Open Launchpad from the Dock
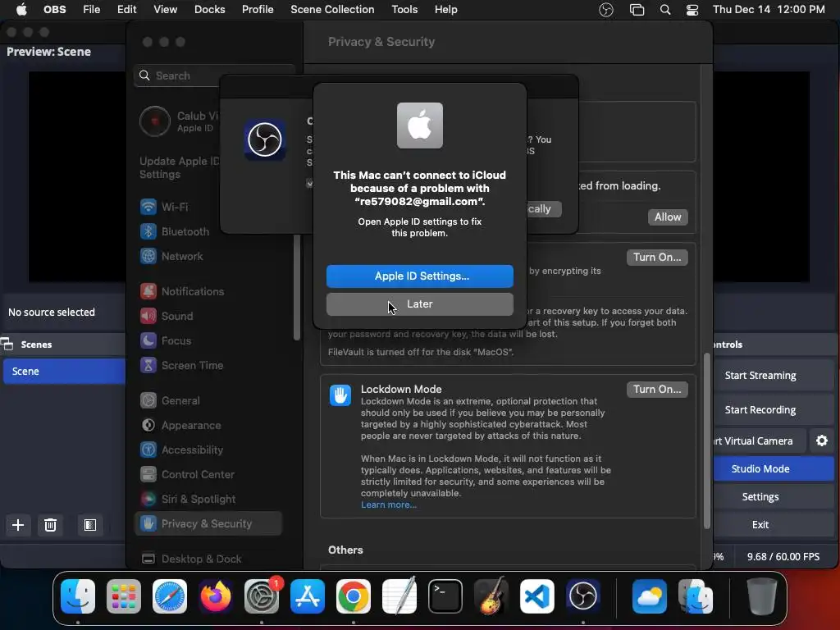Screen dimensions: 840x630 [x=124, y=596]
